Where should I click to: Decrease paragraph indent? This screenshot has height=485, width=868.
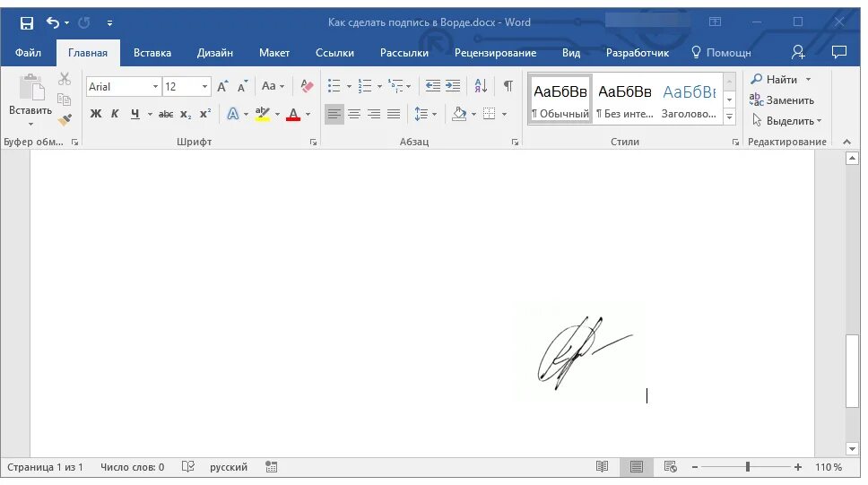[x=432, y=86]
